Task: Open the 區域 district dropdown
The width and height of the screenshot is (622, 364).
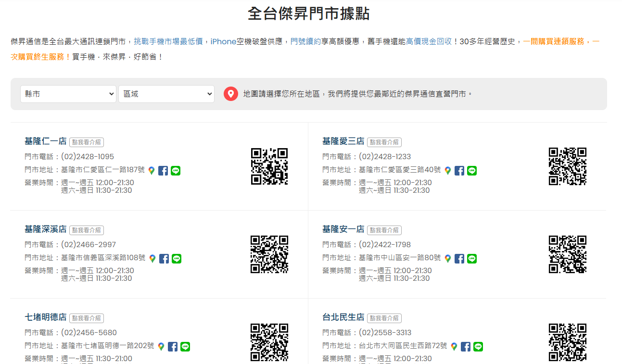Action: coord(166,94)
